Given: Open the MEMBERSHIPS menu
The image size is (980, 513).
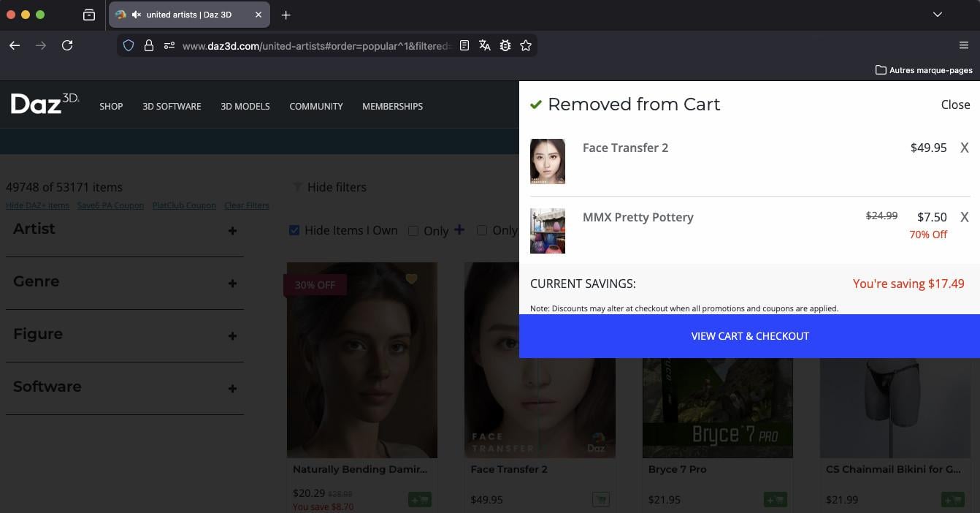Looking at the screenshot, I should 392,106.
